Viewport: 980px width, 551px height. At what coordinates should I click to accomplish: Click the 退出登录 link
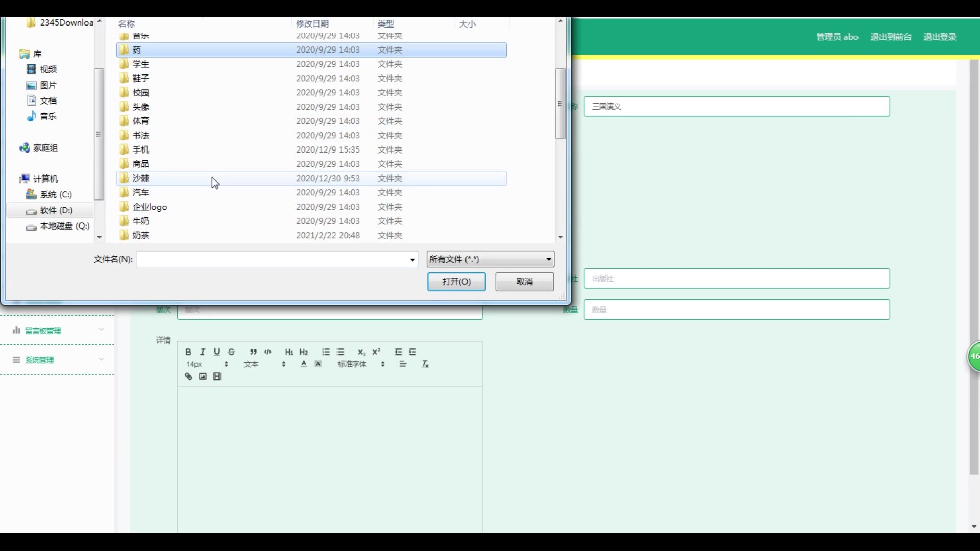point(940,37)
